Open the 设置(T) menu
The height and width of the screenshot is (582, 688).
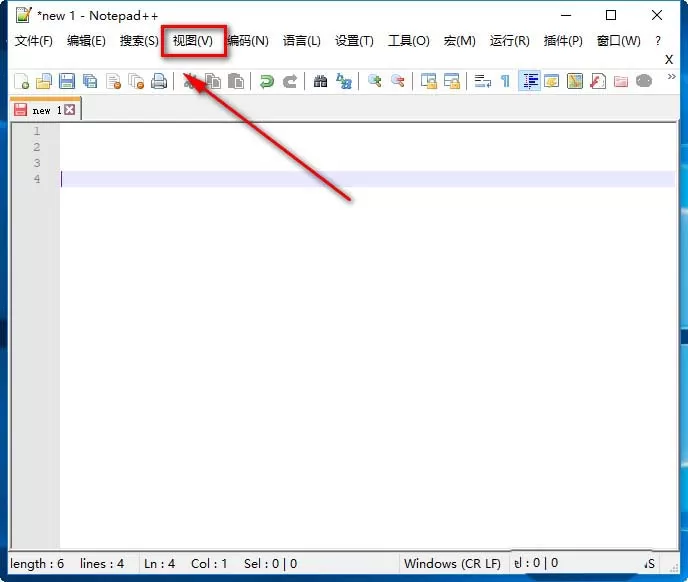(x=354, y=41)
